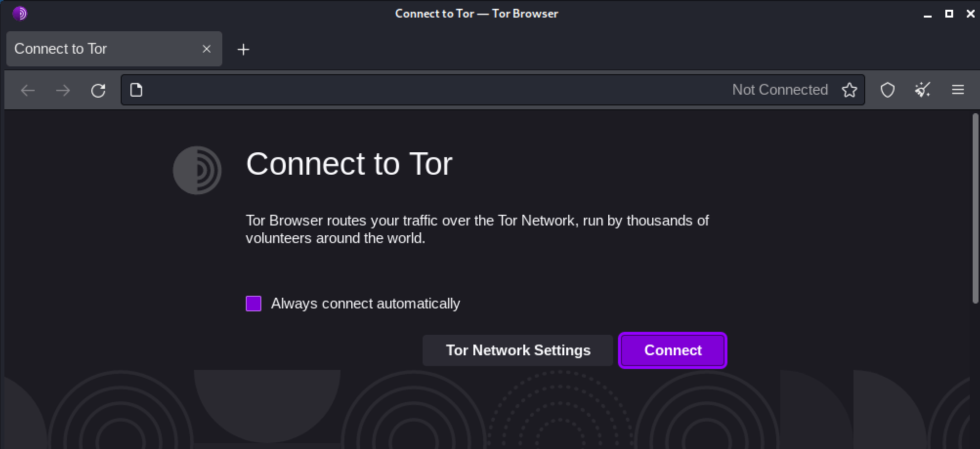Enable Always connect automatically
This screenshot has height=449, width=980.
tap(254, 303)
